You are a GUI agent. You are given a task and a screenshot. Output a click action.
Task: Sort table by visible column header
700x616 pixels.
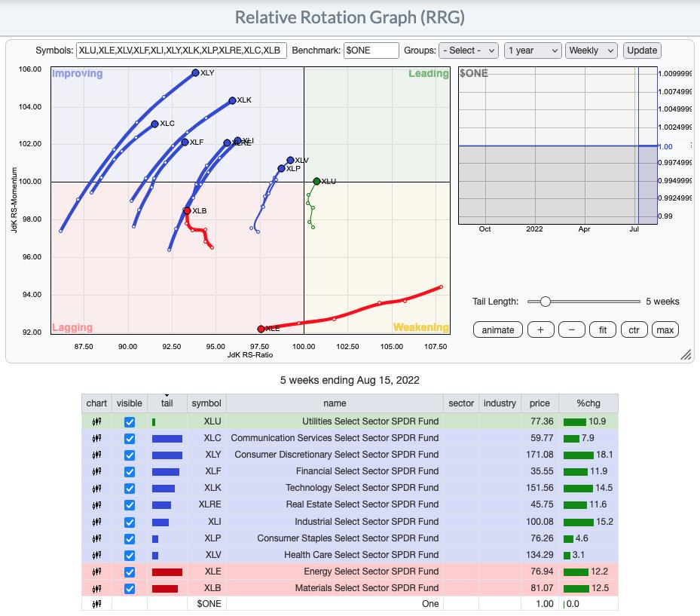[x=130, y=403]
